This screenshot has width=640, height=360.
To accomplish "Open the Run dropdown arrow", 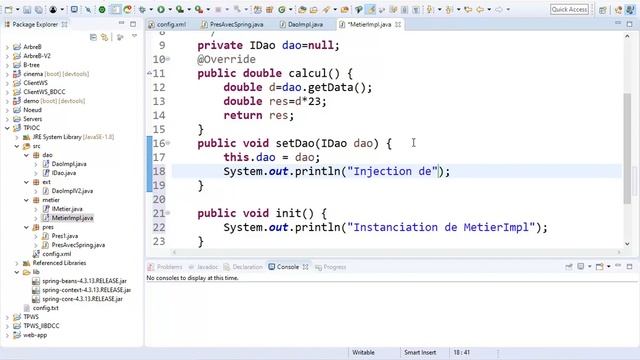I will coord(170,9).
